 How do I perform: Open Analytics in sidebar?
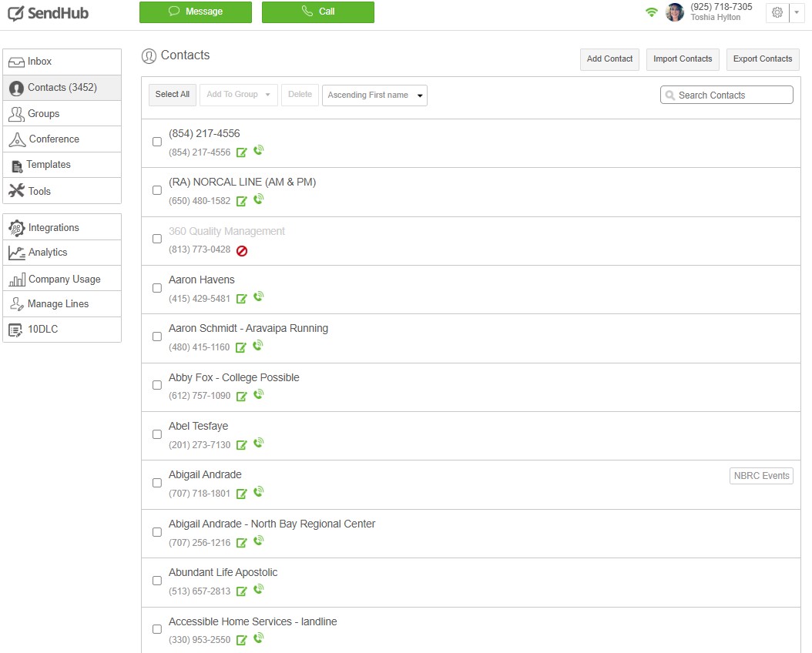coord(62,253)
